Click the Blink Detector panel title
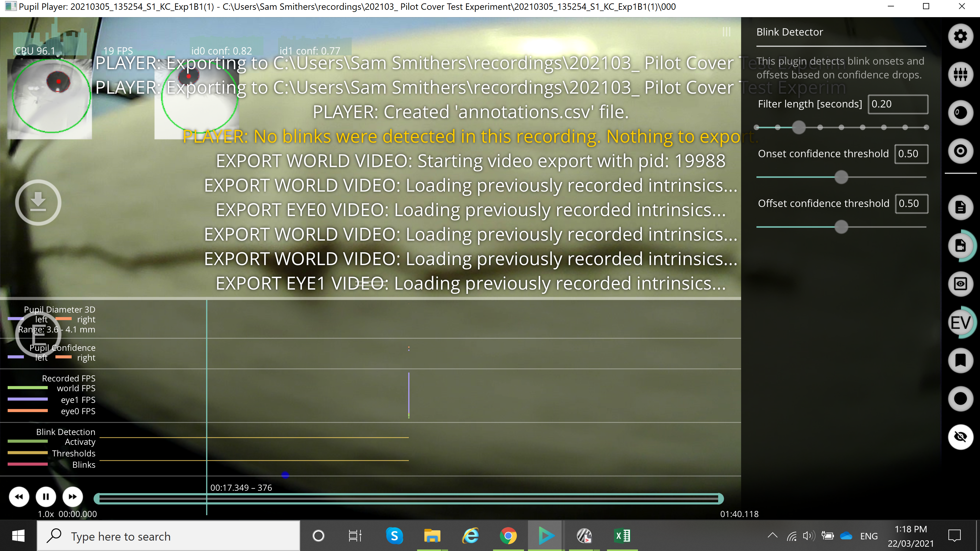 [790, 32]
